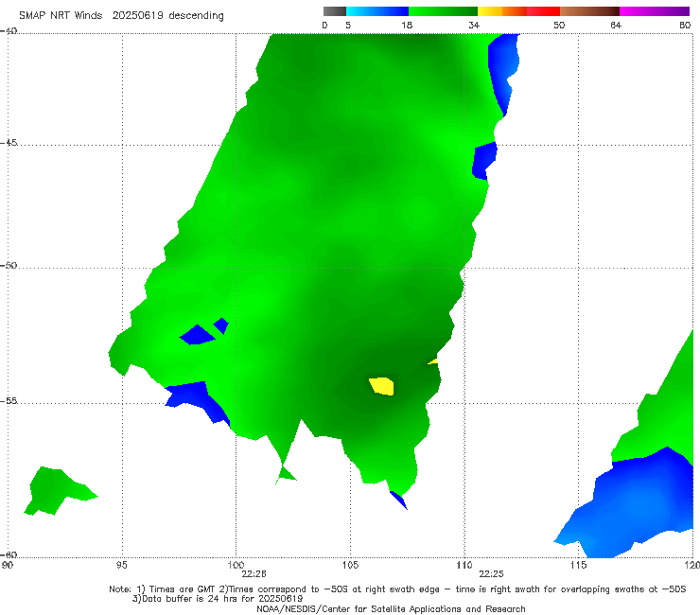Click the latitude label '-45'
Image resolution: width=700 pixels, height=615 pixels.
click(x=9, y=143)
